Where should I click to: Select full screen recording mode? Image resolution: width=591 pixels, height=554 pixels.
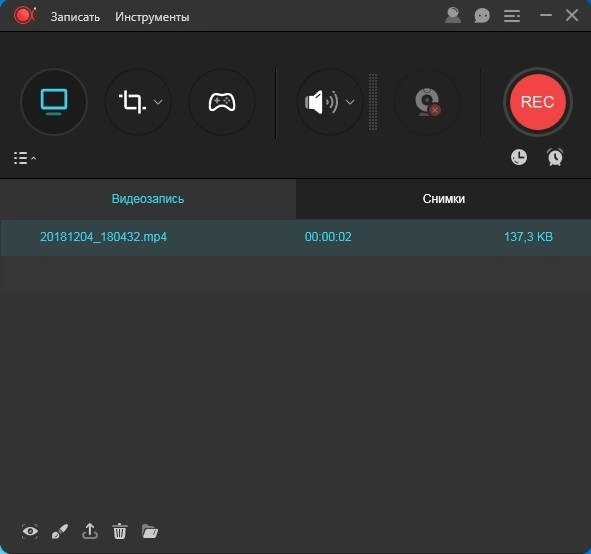tap(54, 102)
